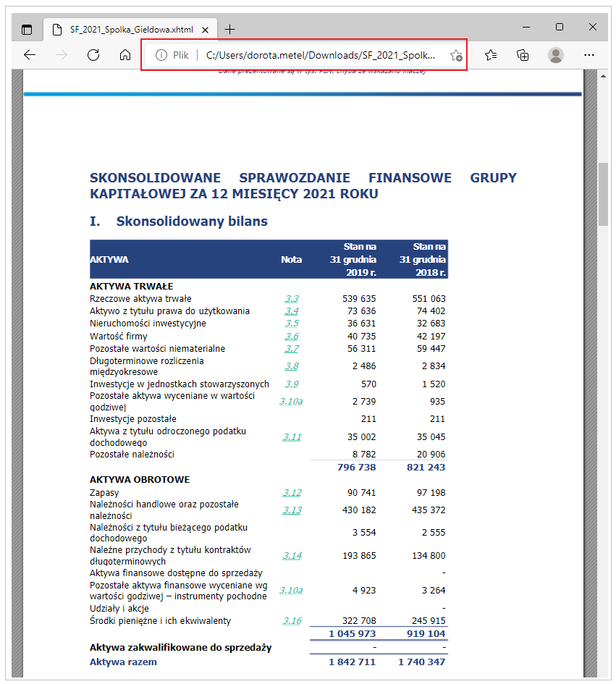The width and height of the screenshot is (616, 684).
Task: Open note 3.10a for Pozostałe aktywa wyceniane w wartości godziwej
Action: (x=291, y=401)
